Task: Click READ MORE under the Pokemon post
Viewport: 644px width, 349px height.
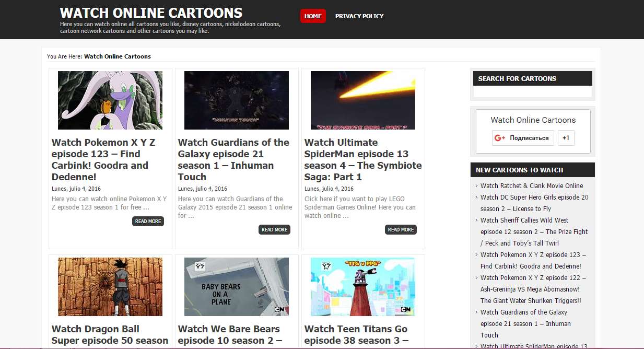Action: click(x=148, y=222)
